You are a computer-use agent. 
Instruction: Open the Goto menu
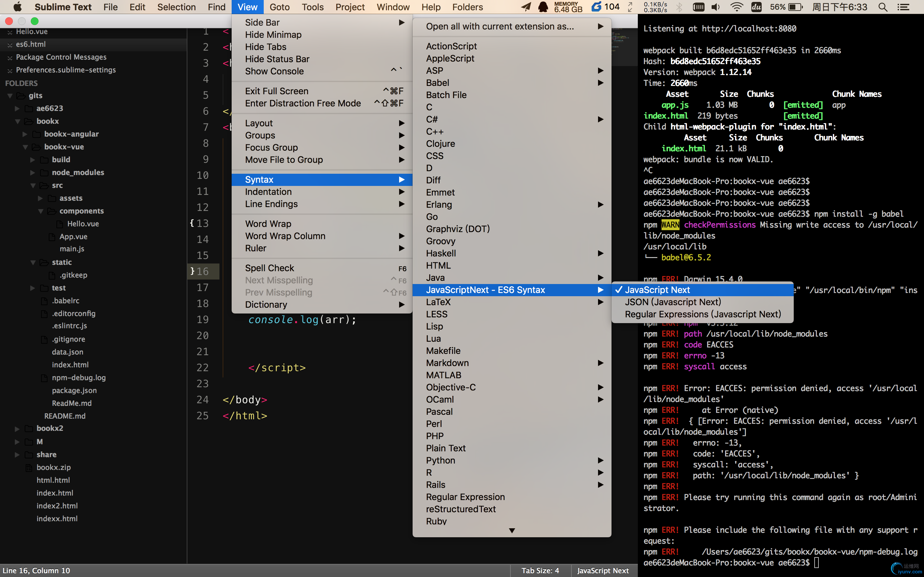(x=279, y=7)
